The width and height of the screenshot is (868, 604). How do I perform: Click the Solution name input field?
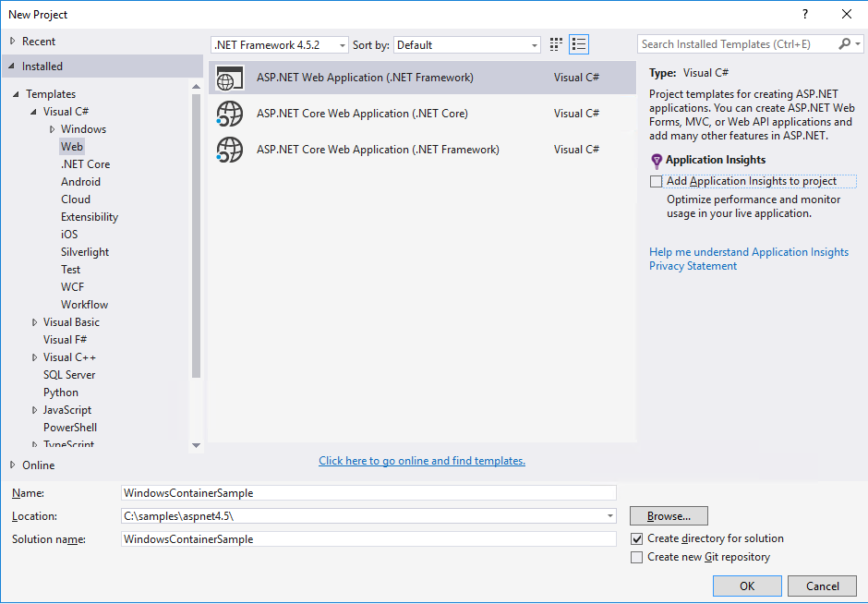coord(368,538)
